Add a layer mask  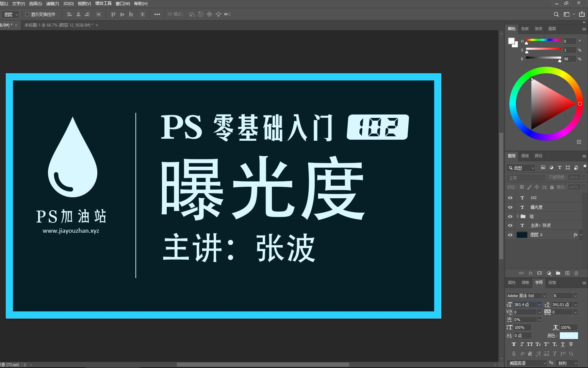(539, 273)
